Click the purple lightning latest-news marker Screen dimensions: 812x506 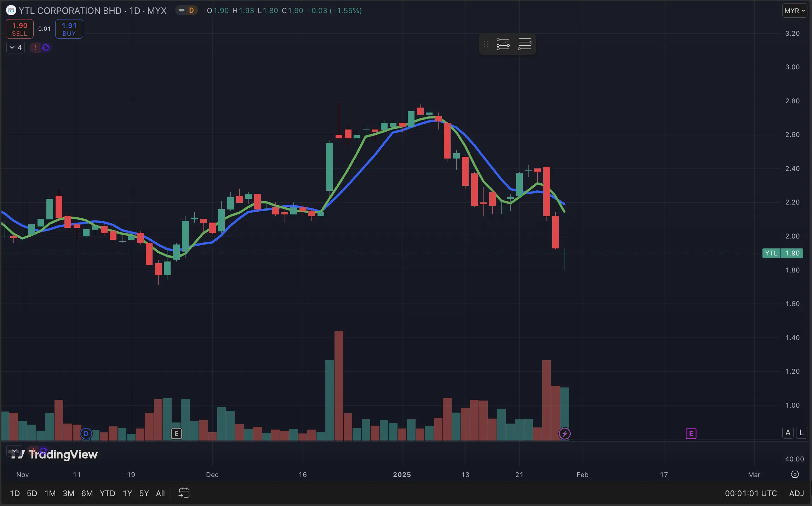(565, 433)
